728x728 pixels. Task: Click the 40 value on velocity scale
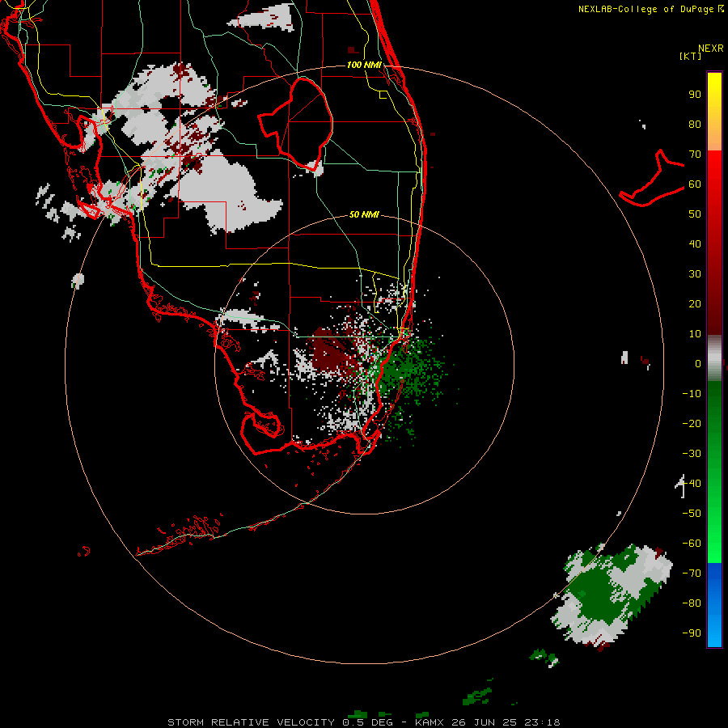pos(695,244)
